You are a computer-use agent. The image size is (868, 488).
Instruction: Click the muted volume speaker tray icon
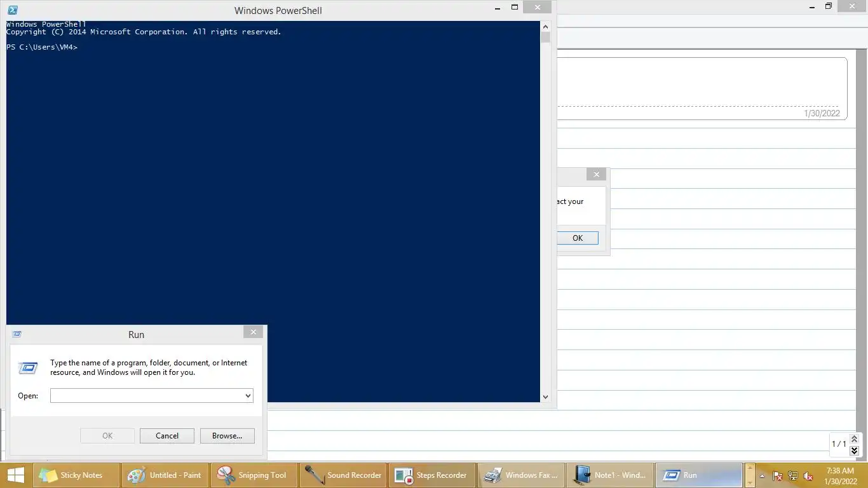click(808, 475)
